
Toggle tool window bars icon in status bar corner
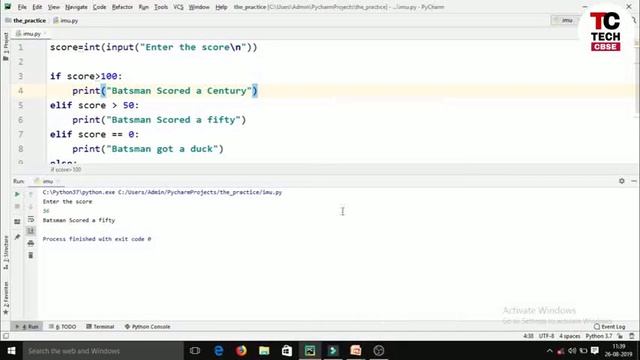[6, 336]
